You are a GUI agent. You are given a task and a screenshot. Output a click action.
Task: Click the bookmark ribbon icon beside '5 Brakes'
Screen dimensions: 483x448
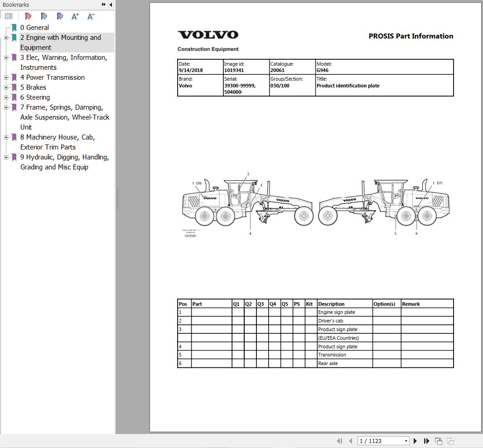14,87
